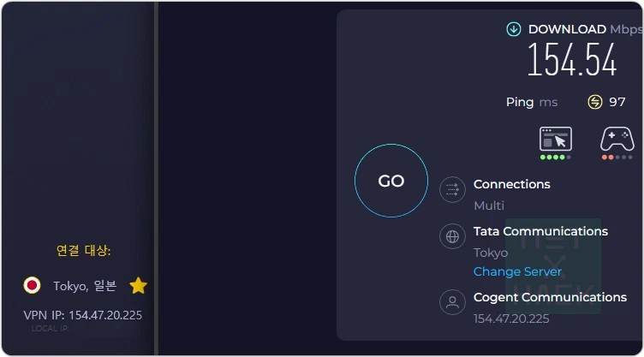This screenshot has width=644, height=357.
Task: Click the Tokyo, 일본 location label
Action: pyautogui.click(x=85, y=286)
